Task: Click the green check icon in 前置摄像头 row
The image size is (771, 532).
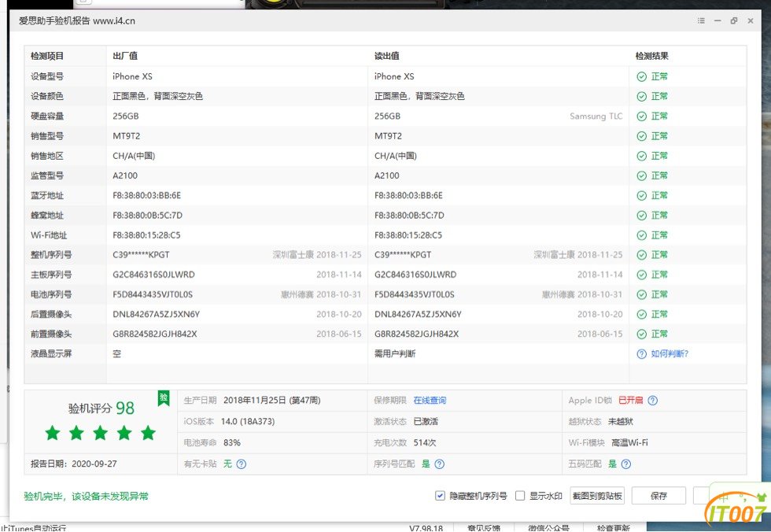Action: coord(642,334)
